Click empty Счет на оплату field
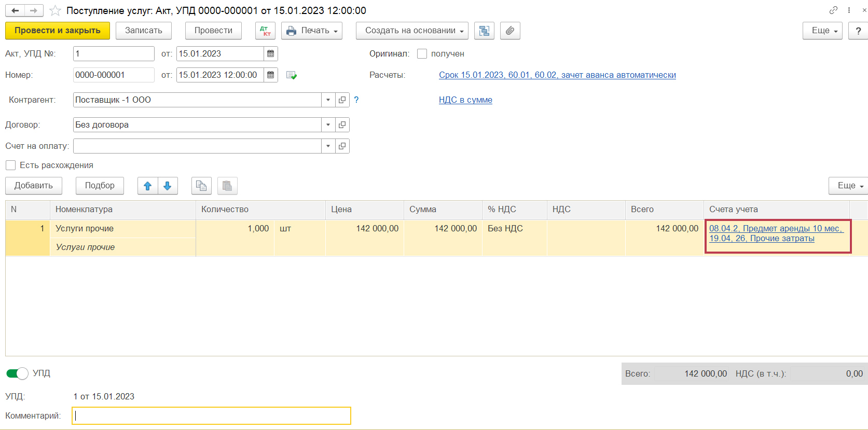The height and width of the screenshot is (430, 868). click(x=197, y=146)
